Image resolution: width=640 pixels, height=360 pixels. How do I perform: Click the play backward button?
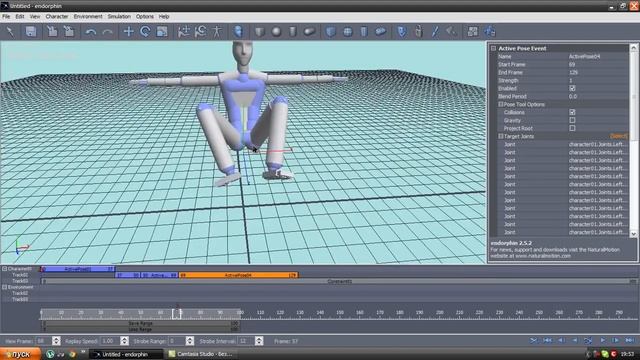pyautogui.click(x=575, y=340)
